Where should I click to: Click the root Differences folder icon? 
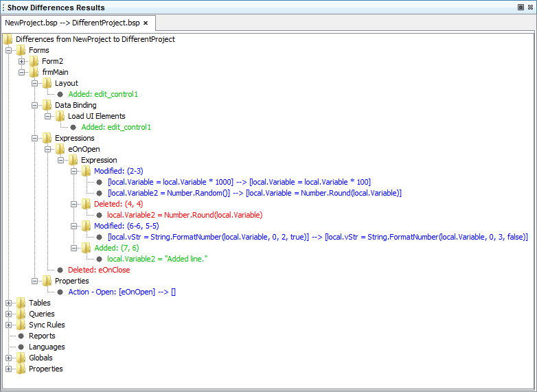8,39
